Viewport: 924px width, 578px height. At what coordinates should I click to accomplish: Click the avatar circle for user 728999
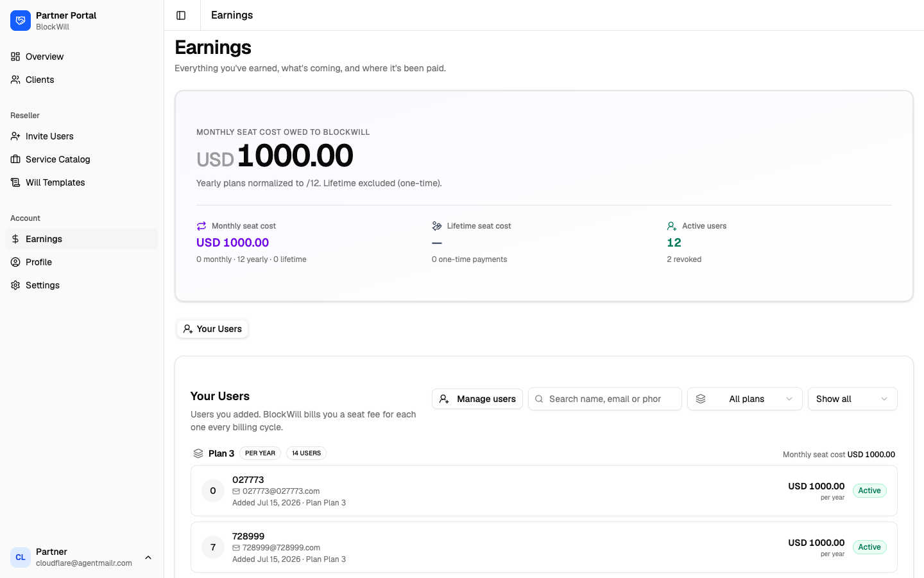point(213,547)
